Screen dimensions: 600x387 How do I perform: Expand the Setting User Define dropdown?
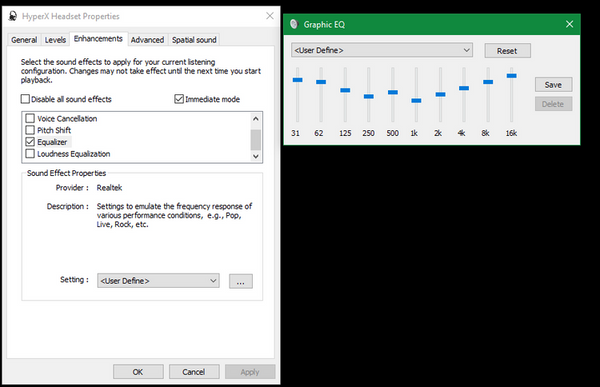[x=158, y=281]
